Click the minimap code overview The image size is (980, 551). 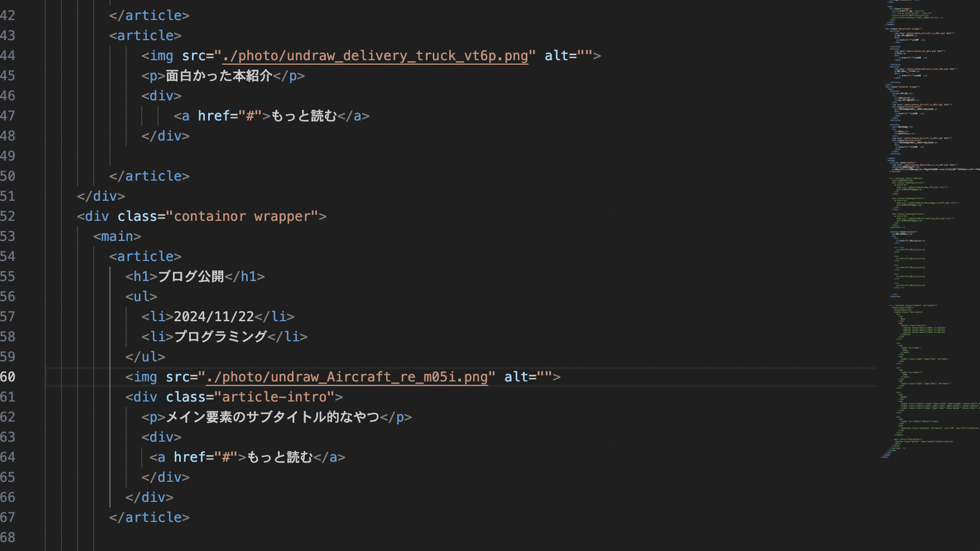[x=926, y=223]
